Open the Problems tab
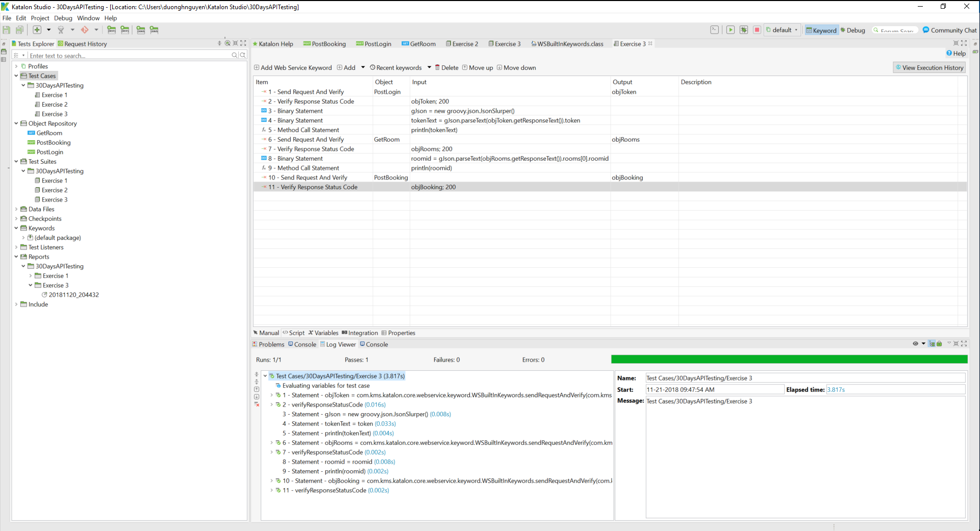Image resolution: width=980 pixels, height=531 pixels. coord(268,344)
